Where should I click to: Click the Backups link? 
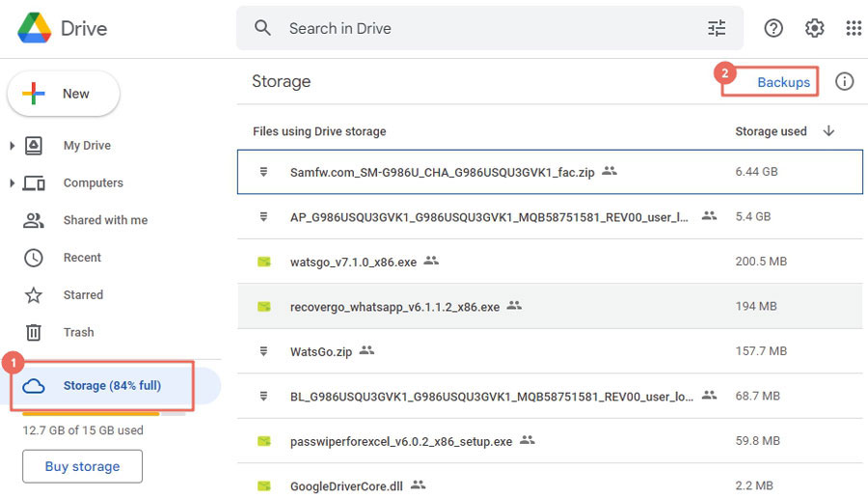click(783, 82)
